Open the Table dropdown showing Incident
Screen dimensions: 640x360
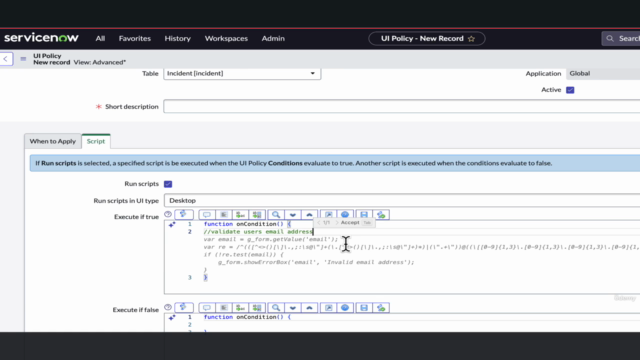point(242,73)
